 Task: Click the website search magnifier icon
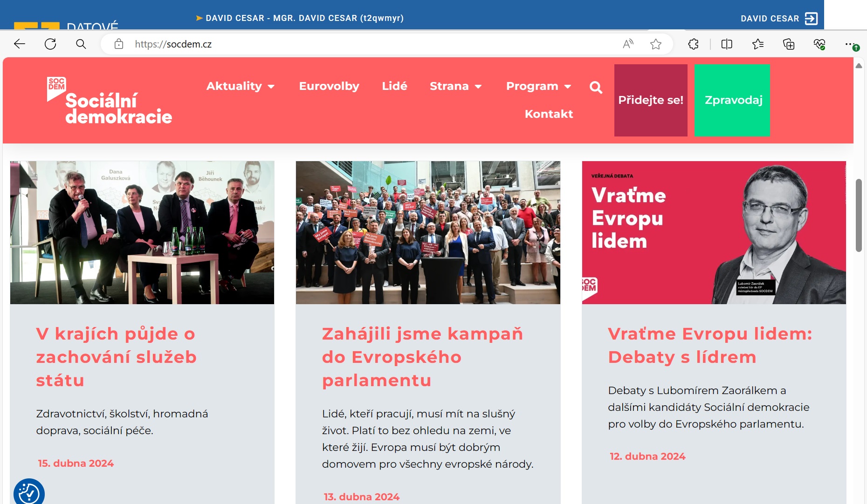coord(596,87)
